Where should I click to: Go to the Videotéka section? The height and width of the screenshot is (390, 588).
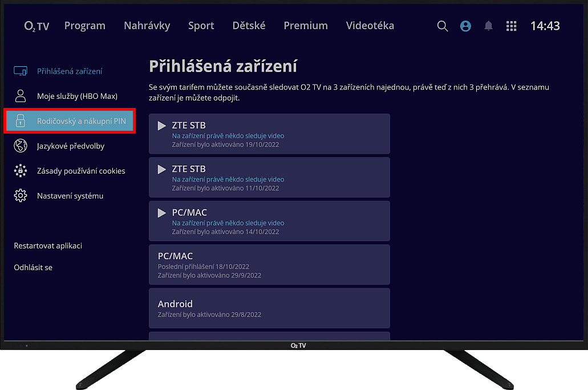point(370,26)
